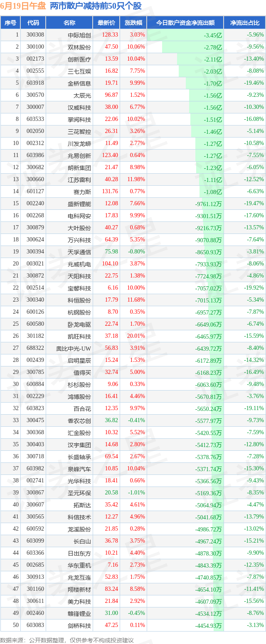This screenshot has width=266, height=644.
Task: Click stock name 天阳科技
Action: point(79,276)
